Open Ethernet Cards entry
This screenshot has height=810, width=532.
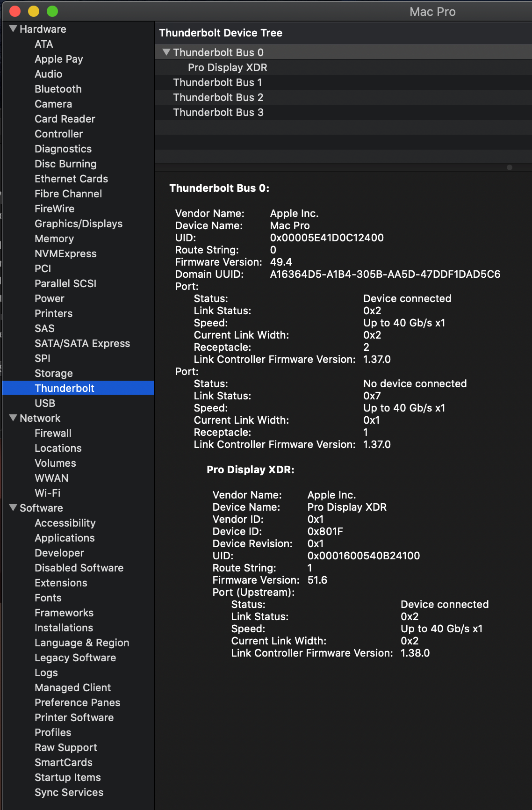point(71,179)
